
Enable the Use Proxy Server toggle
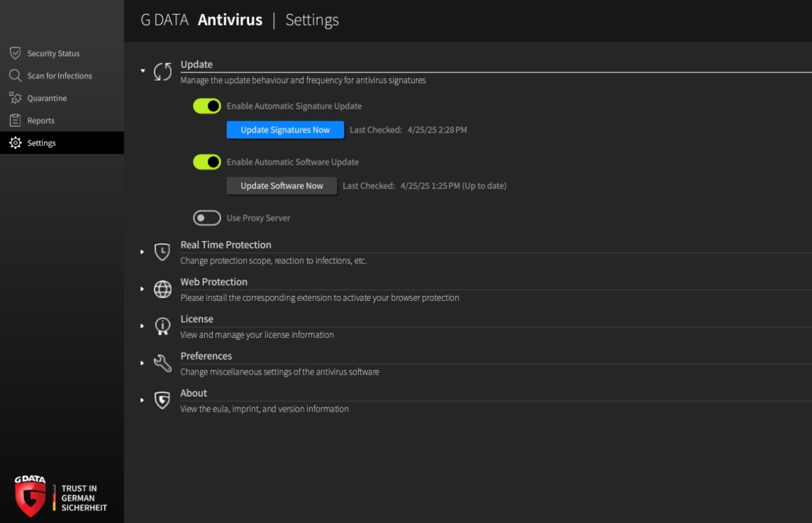(206, 218)
